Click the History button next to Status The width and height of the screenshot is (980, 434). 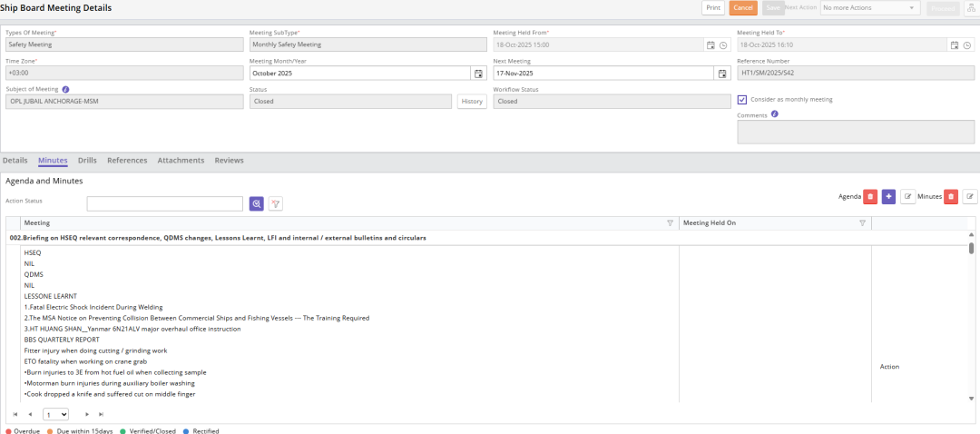pyautogui.click(x=472, y=102)
